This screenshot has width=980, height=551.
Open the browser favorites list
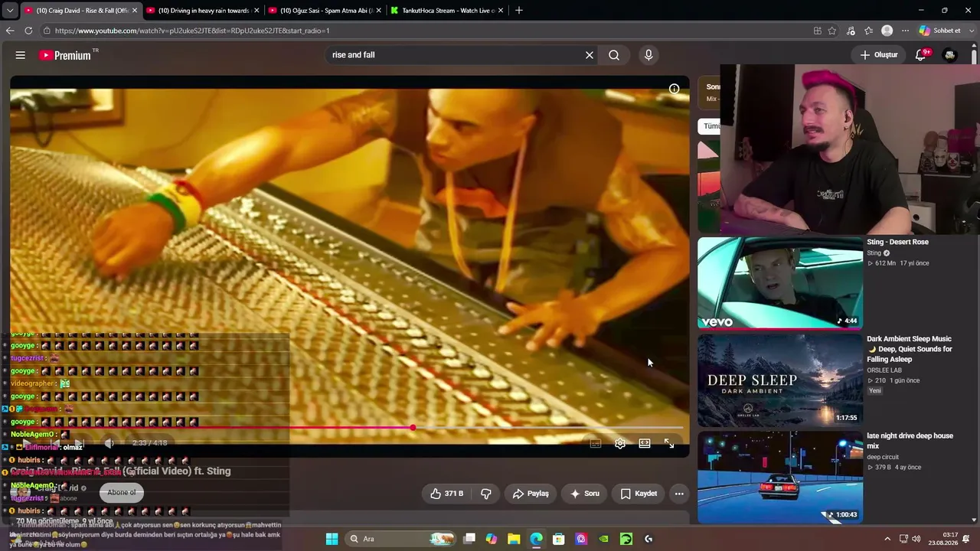[x=868, y=31]
